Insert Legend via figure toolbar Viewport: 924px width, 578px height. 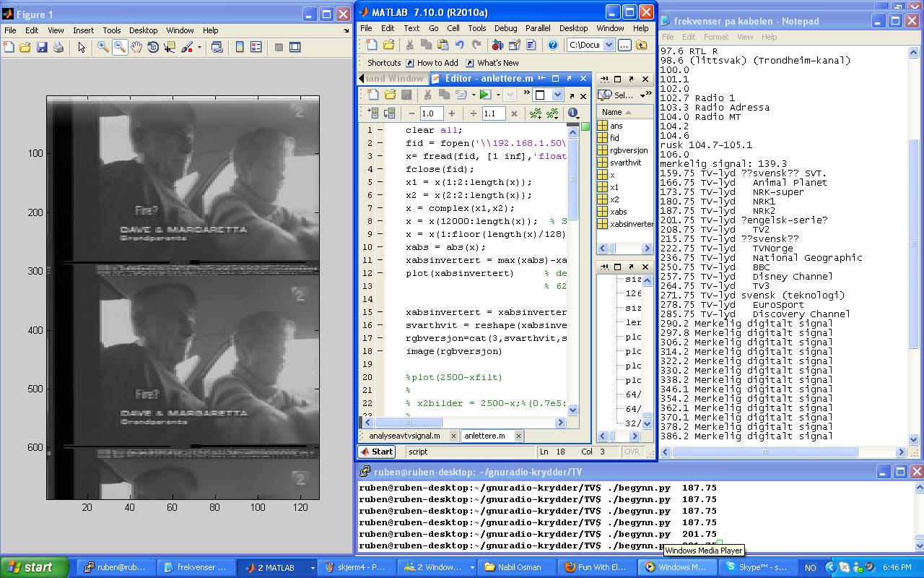(256, 47)
